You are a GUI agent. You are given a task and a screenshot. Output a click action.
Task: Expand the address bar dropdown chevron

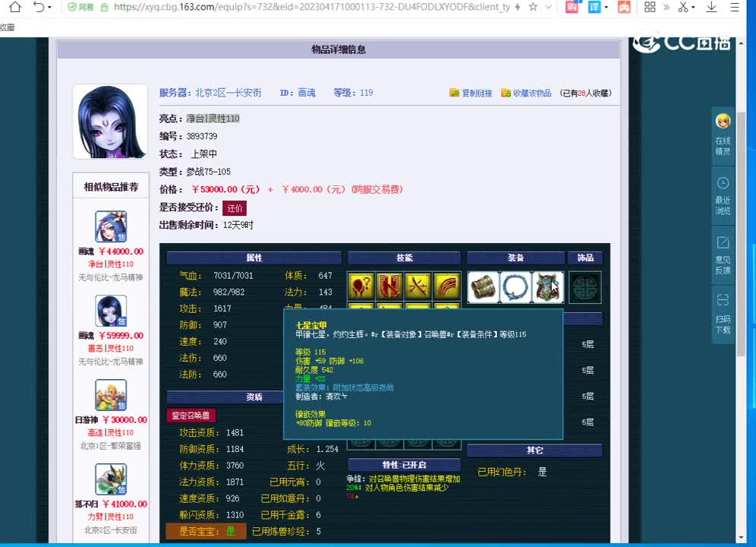[x=548, y=8]
